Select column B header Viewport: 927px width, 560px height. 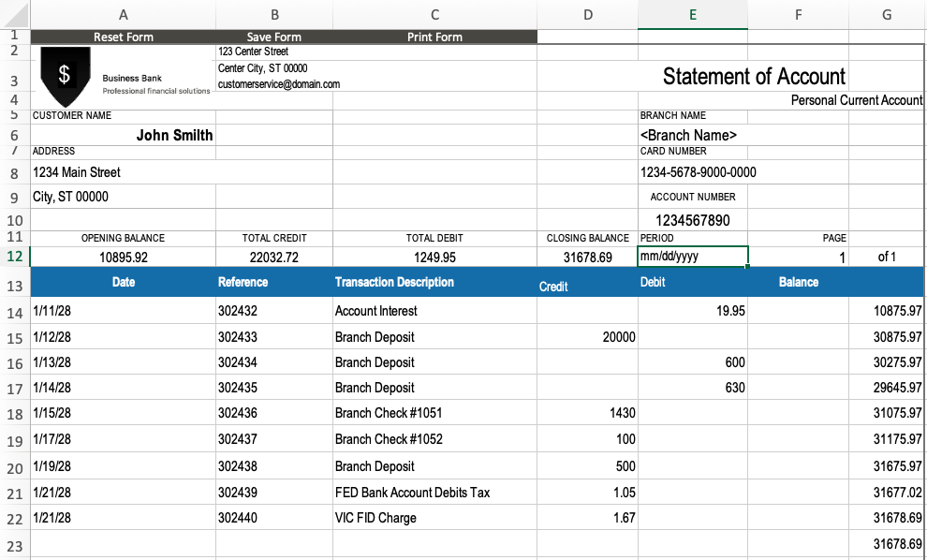click(274, 15)
